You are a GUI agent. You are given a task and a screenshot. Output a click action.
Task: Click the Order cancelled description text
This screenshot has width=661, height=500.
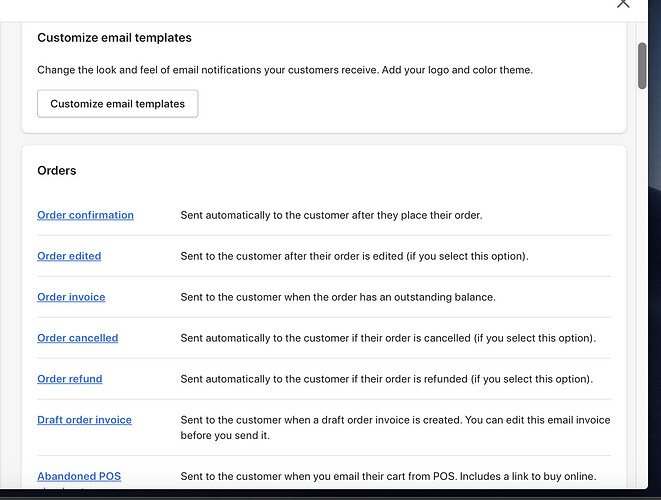[x=388, y=338]
